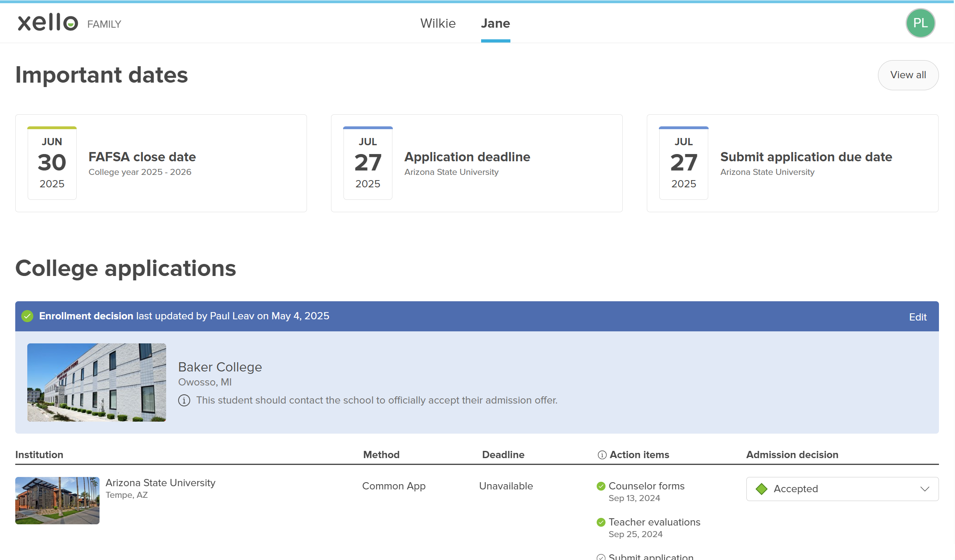Click the Baker College name
Image resolution: width=955 pixels, height=560 pixels.
[220, 367]
